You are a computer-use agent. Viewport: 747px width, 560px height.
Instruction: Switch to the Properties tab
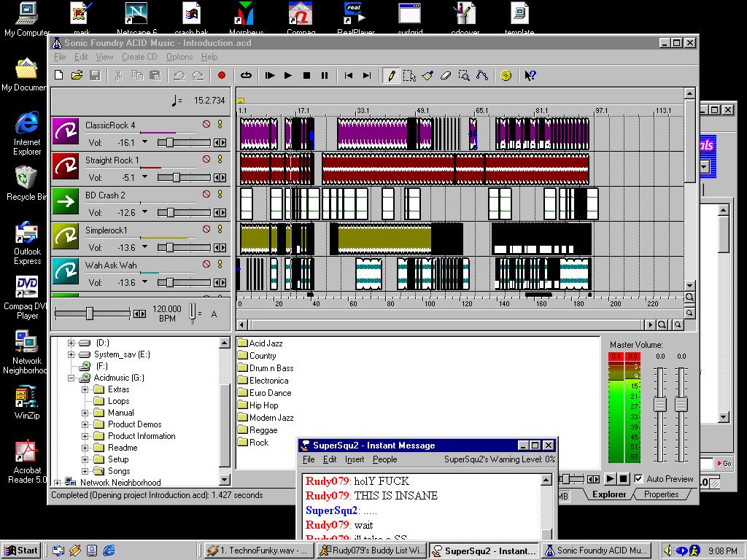[661, 494]
